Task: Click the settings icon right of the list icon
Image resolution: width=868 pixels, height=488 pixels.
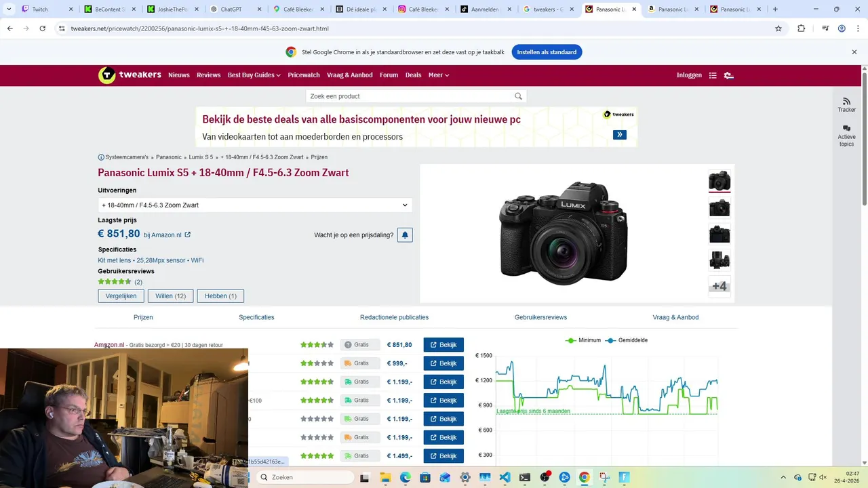Action: coord(729,75)
